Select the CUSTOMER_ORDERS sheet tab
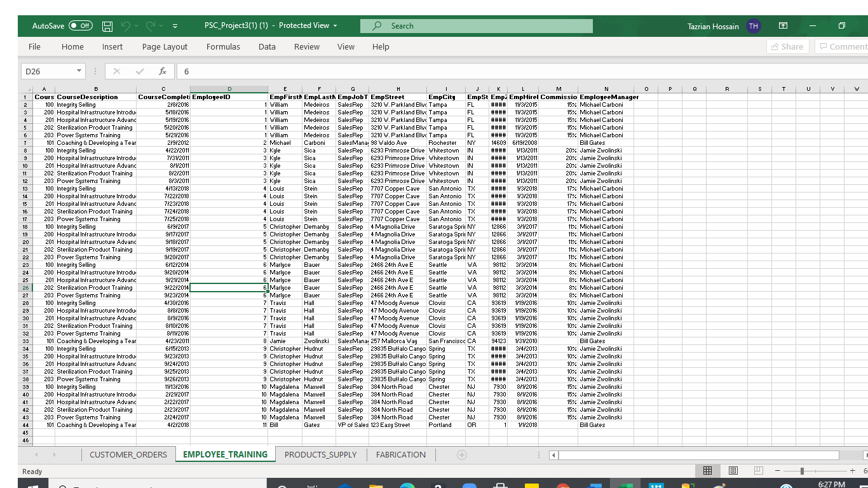The image size is (868, 488). (128, 454)
